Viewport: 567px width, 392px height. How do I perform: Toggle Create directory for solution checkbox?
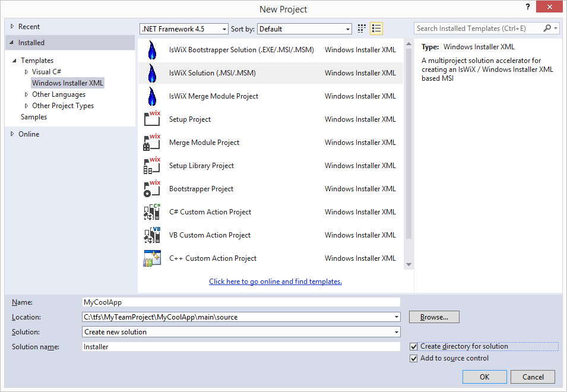coord(414,346)
